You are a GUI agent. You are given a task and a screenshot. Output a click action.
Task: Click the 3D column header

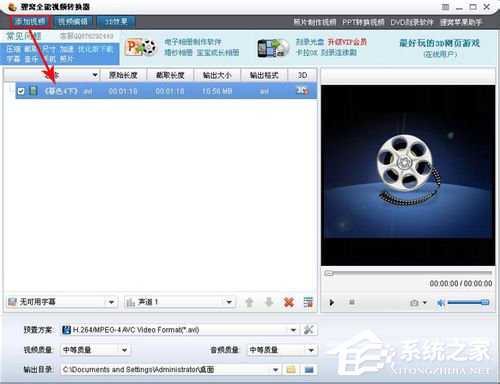[x=302, y=75]
